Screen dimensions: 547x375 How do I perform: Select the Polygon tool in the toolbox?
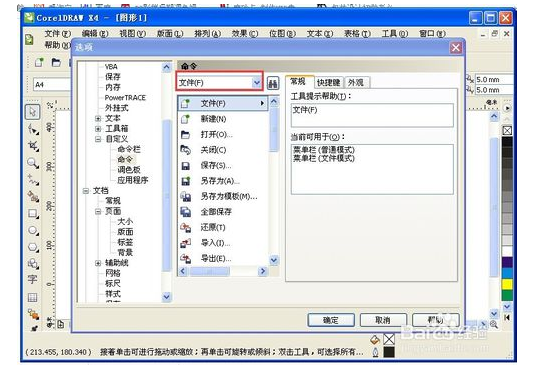click(x=33, y=247)
